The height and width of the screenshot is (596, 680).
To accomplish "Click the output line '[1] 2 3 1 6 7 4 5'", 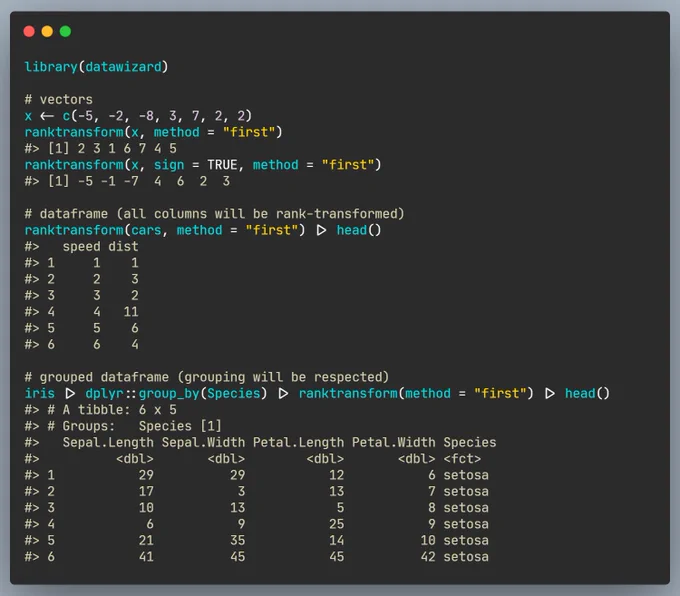I will (101, 148).
